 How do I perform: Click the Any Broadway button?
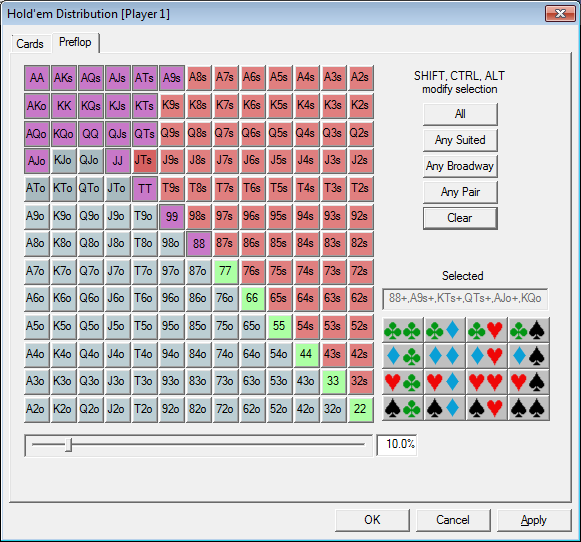pos(460,166)
